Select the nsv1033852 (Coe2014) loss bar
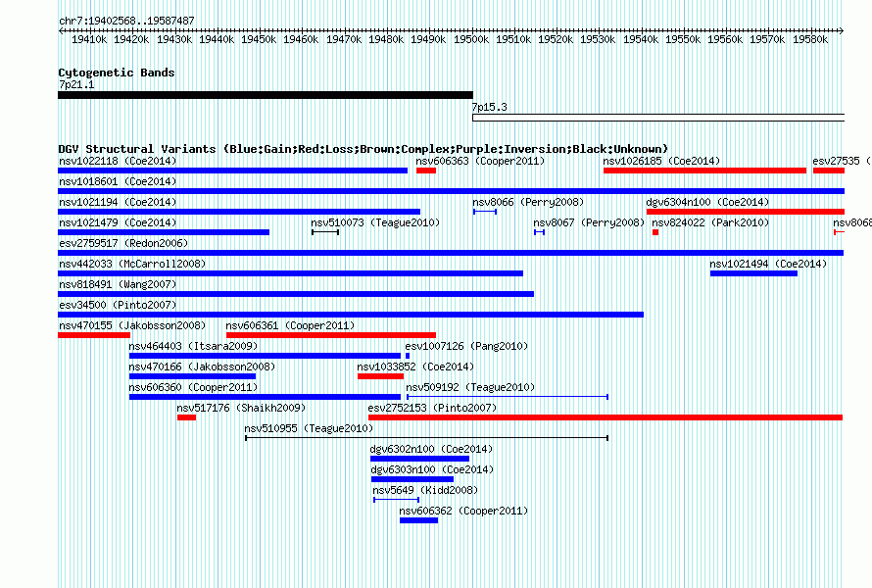The width and height of the screenshot is (872, 588). pos(380,376)
